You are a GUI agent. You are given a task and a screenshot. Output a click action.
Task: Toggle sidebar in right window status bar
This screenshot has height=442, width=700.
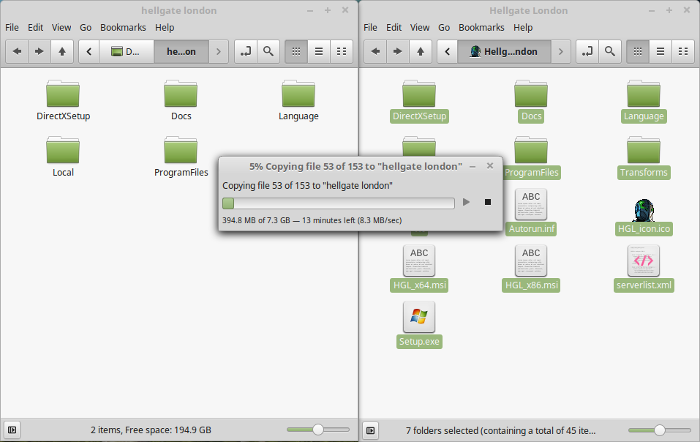(x=371, y=430)
